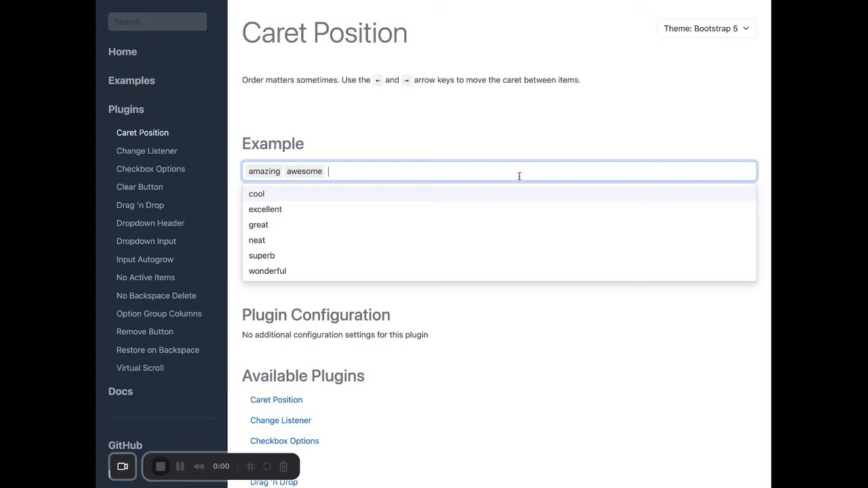Open Docs from the sidebar
Image resolution: width=868 pixels, height=488 pixels.
121,391
